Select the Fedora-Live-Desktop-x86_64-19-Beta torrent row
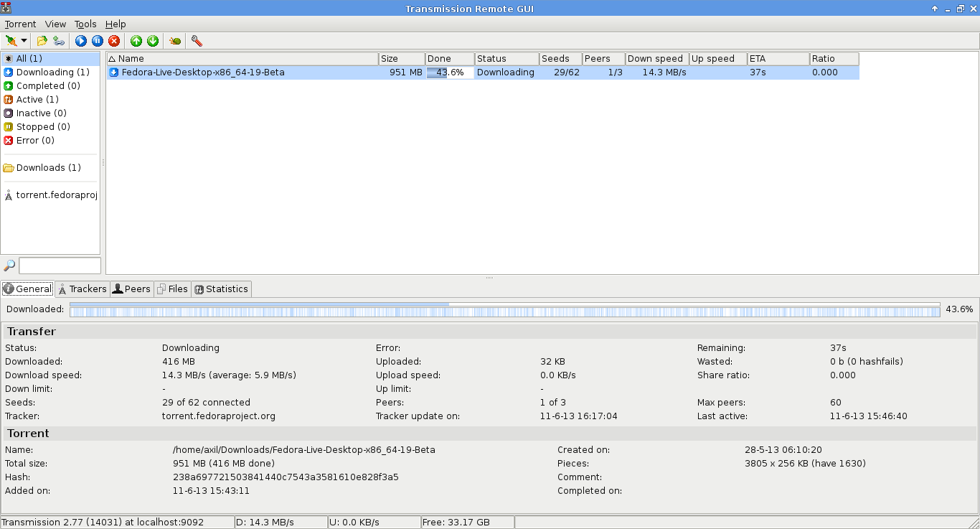Image resolution: width=980 pixels, height=529 pixels. click(x=483, y=72)
